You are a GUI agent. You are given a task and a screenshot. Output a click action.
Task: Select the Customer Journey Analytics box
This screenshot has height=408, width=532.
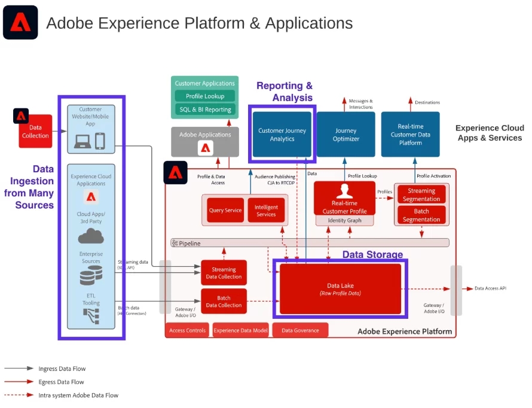pos(282,135)
